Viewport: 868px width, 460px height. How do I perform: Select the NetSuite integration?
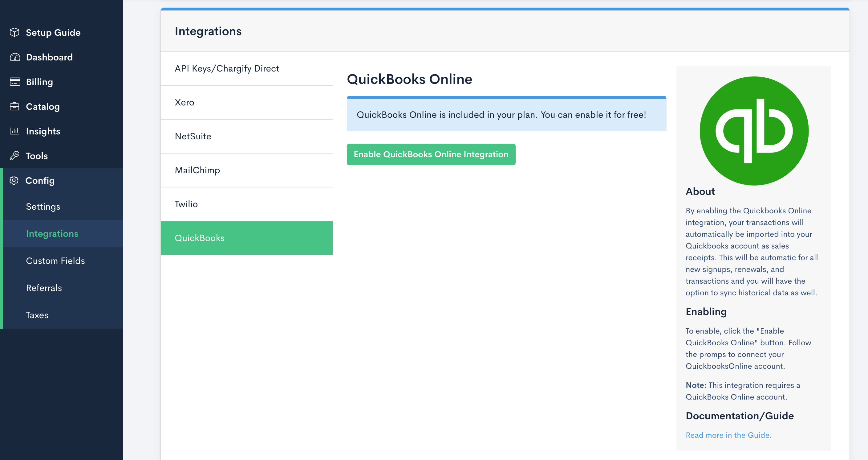[x=247, y=136]
